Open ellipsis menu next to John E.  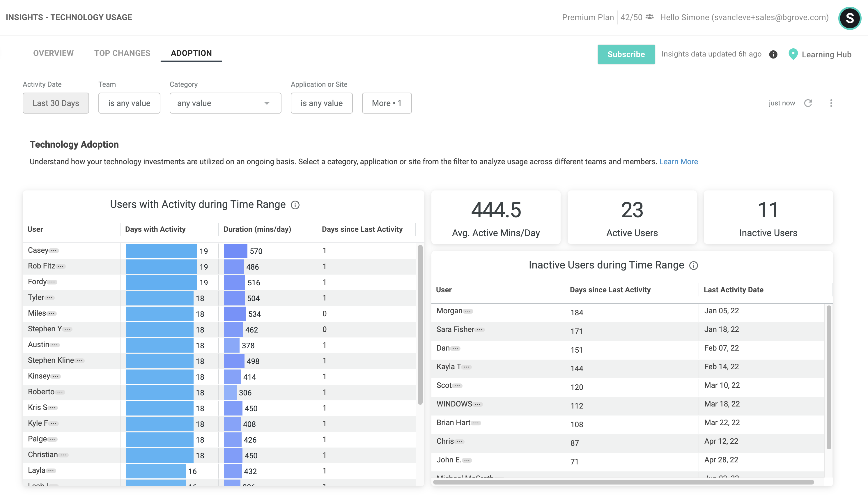[467, 460]
